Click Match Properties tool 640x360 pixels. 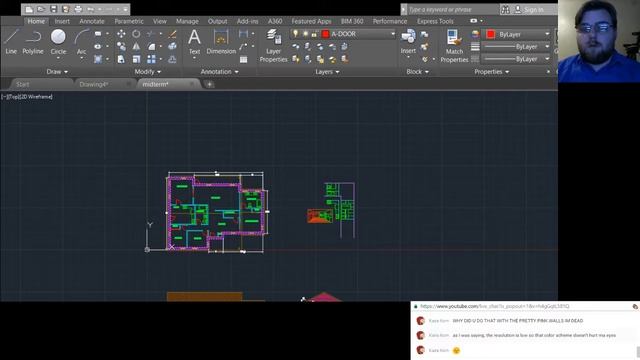pos(454,46)
